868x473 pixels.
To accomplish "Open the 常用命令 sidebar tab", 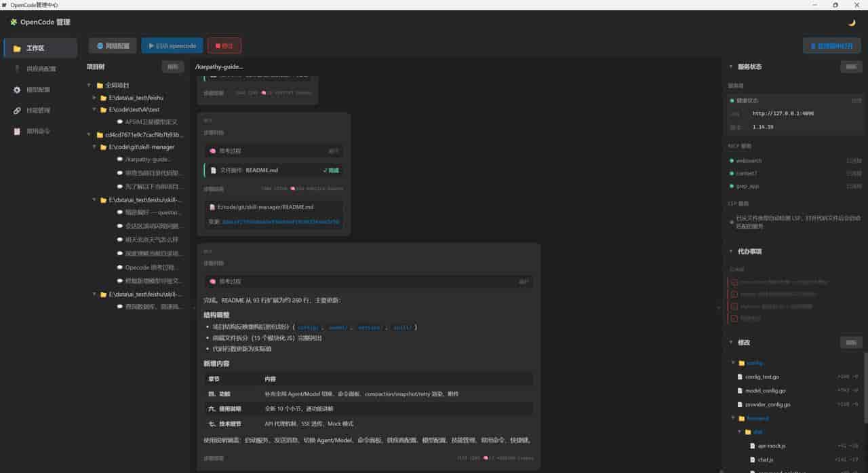I will (40, 131).
